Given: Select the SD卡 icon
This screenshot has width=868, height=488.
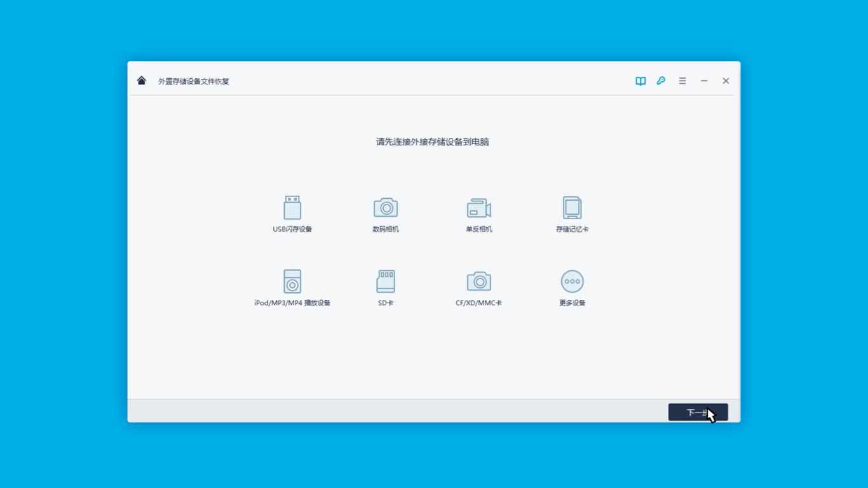Looking at the screenshot, I should point(386,281).
